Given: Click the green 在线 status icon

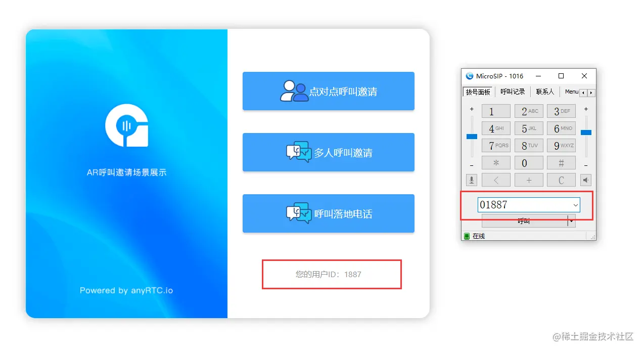Looking at the screenshot, I should (467, 236).
